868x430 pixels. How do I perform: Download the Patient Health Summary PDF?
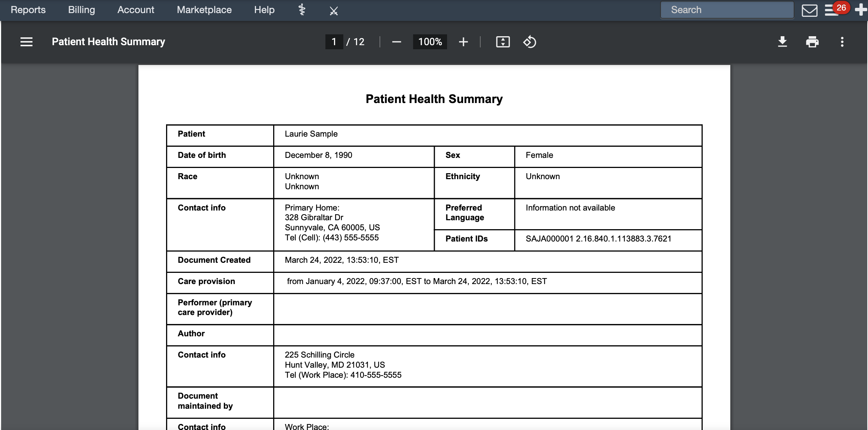click(x=783, y=42)
